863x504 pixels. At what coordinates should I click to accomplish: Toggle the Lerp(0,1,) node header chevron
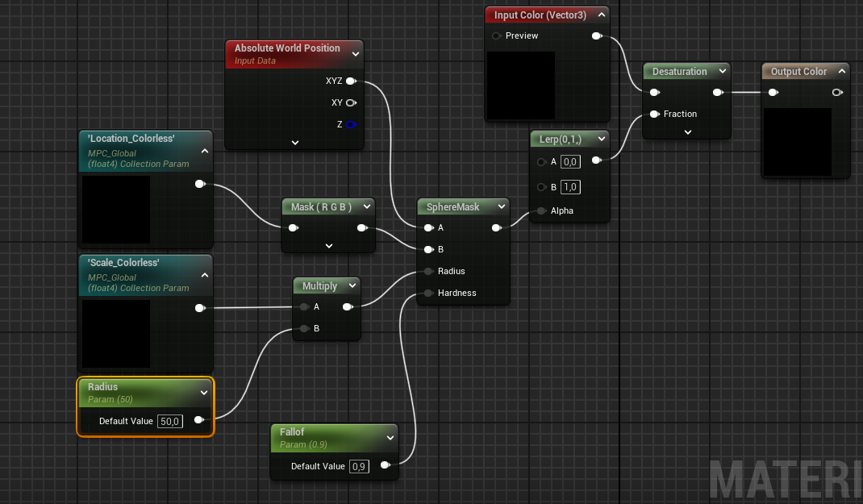pos(602,139)
